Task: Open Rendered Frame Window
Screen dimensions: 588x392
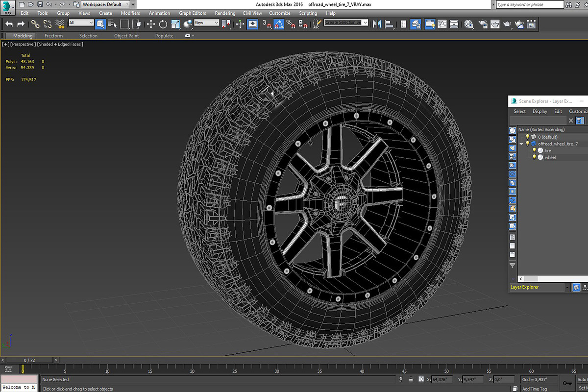Action: pyautogui.click(x=495, y=24)
